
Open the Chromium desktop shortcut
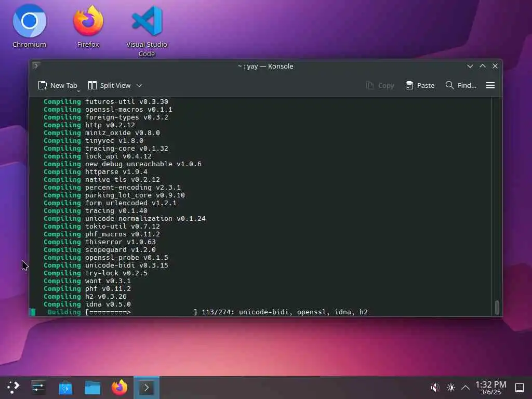pos(30,26)
